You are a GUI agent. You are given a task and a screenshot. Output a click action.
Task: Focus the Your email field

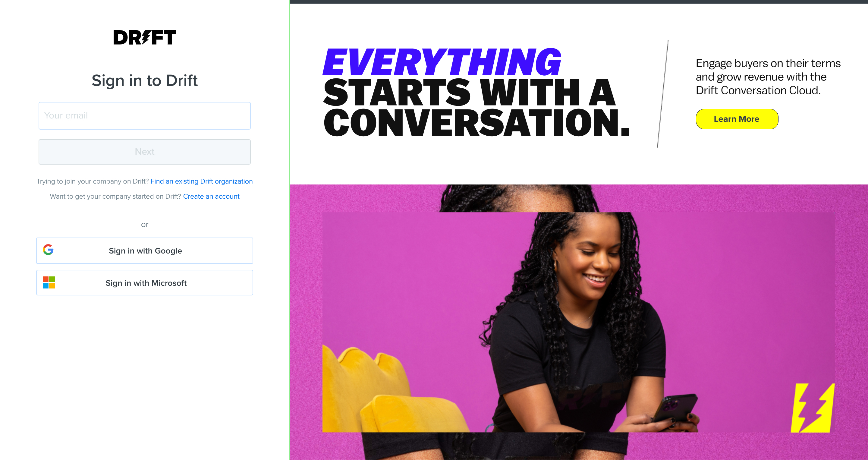pos(145,115)
